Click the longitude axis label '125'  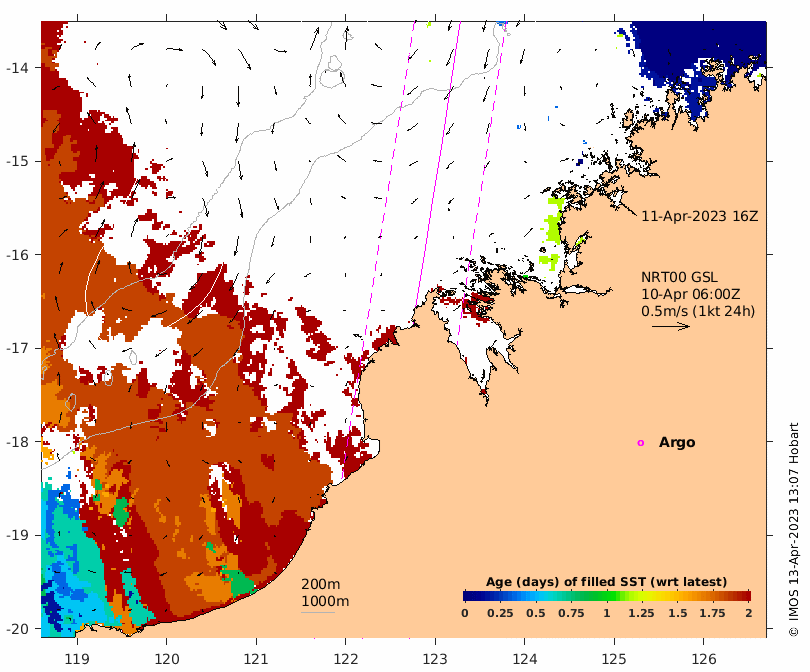click(614, 660)
